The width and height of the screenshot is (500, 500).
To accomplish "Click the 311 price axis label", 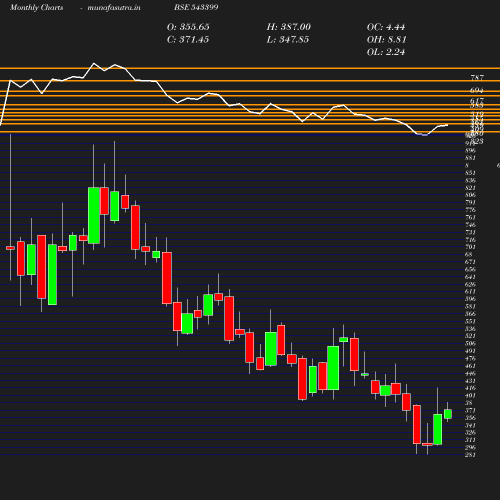I will 470,440.
